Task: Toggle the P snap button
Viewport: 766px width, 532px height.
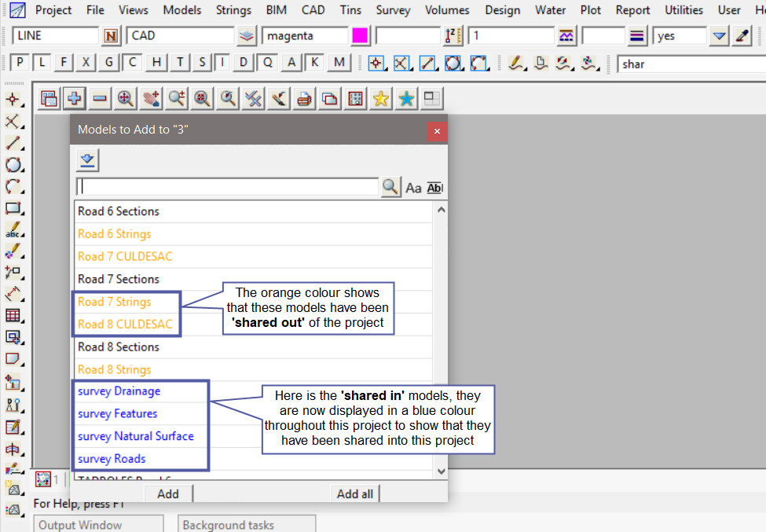Action: (x=20, y=64)
